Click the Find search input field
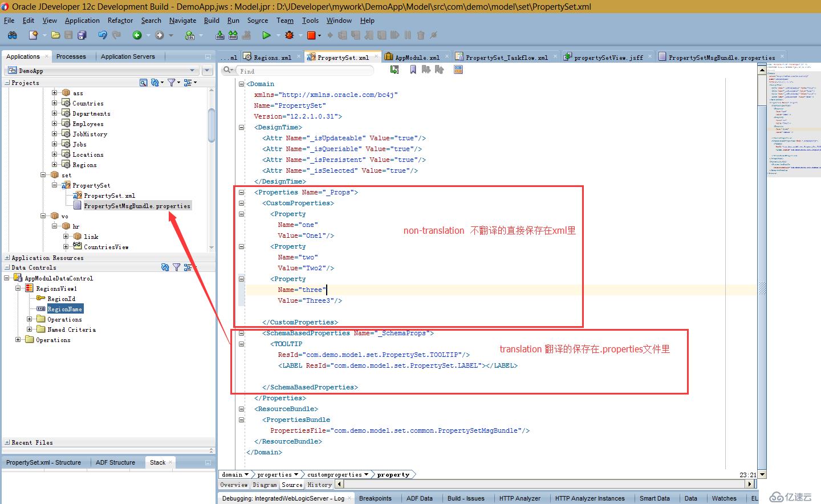Screen dimensions: 821x504 [x=306, y=71]
